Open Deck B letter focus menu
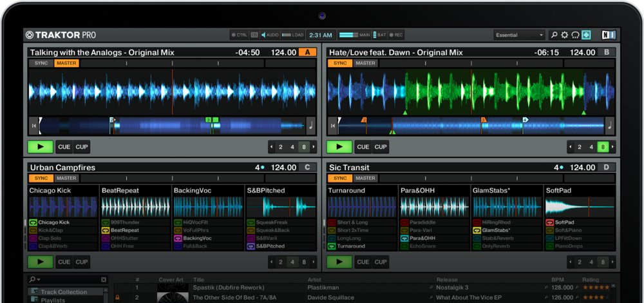The width and height of the screenshot is (644, 303). (x=607, y=52)
